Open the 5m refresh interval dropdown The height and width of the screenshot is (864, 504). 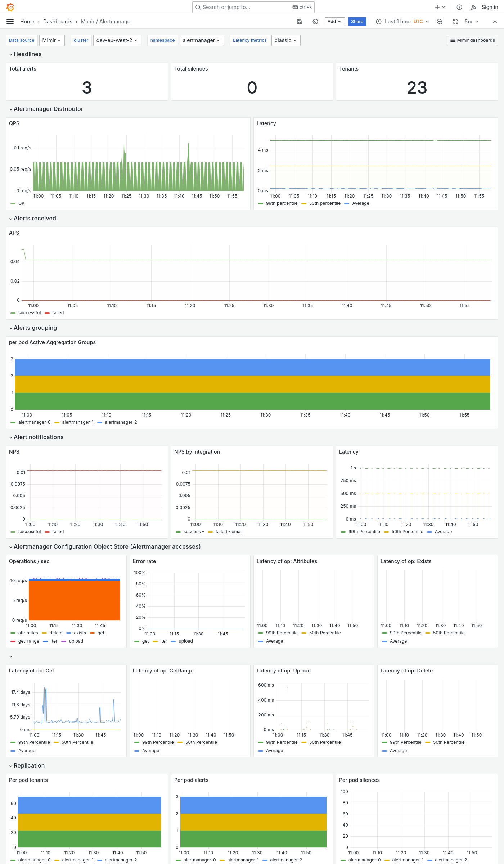471,22
